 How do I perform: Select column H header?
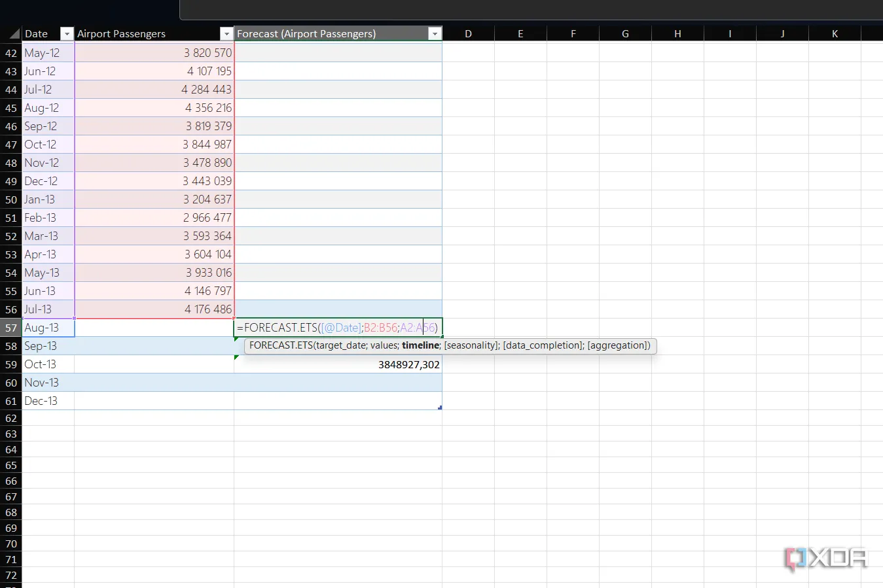click(677, 34)
